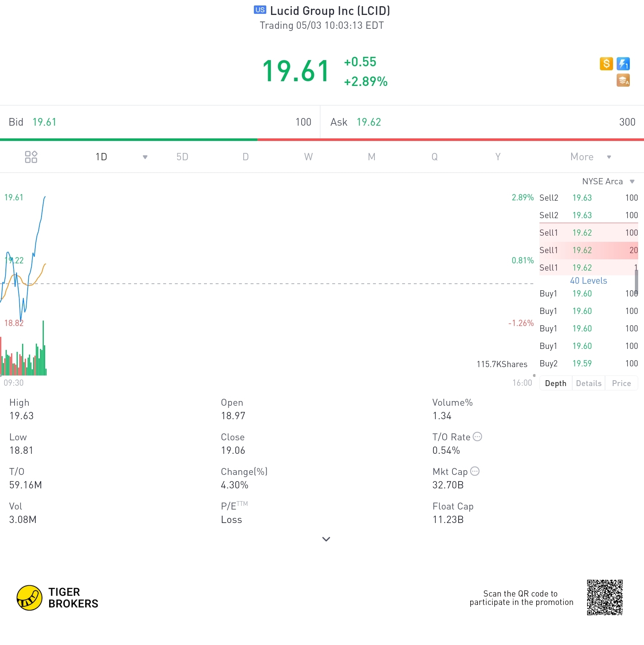The height and width of the screenshot is (645, 644).
Task: Open the 40 Levels link
Action: click(x=588, y=281)
